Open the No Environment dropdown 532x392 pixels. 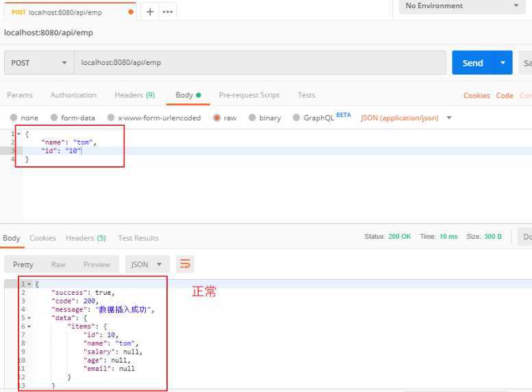pos(462,6)
